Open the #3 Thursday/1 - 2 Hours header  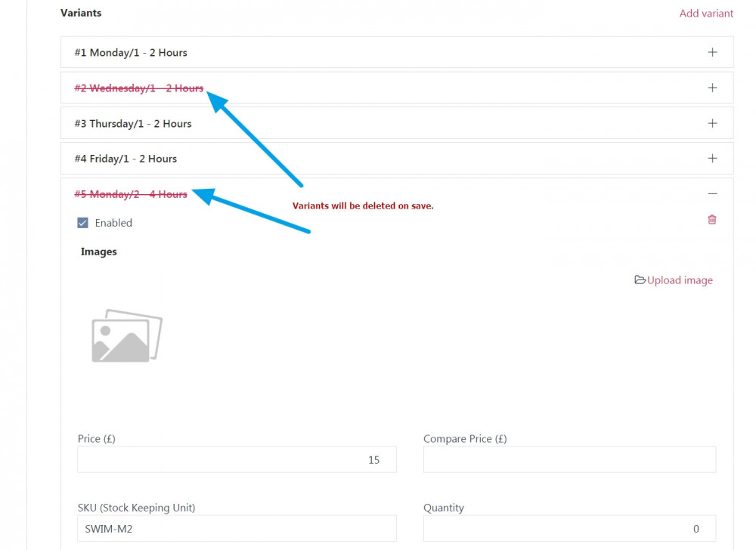tap(133, 124)
